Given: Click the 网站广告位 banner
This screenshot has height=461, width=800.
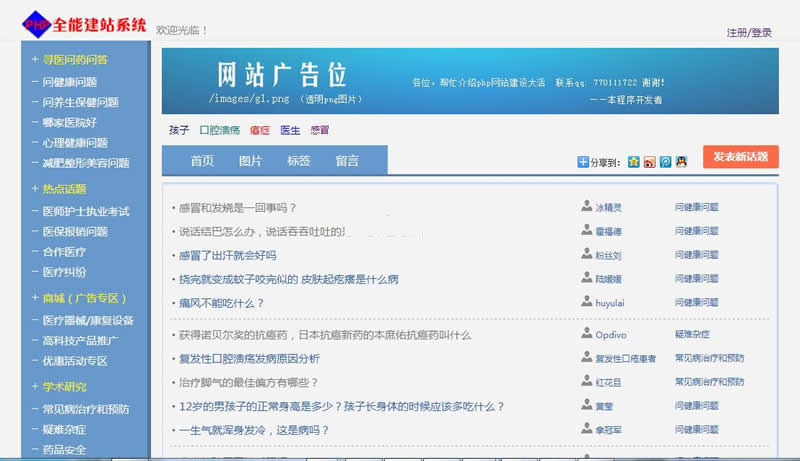Looking at the screenshot, I should (470, 81).
